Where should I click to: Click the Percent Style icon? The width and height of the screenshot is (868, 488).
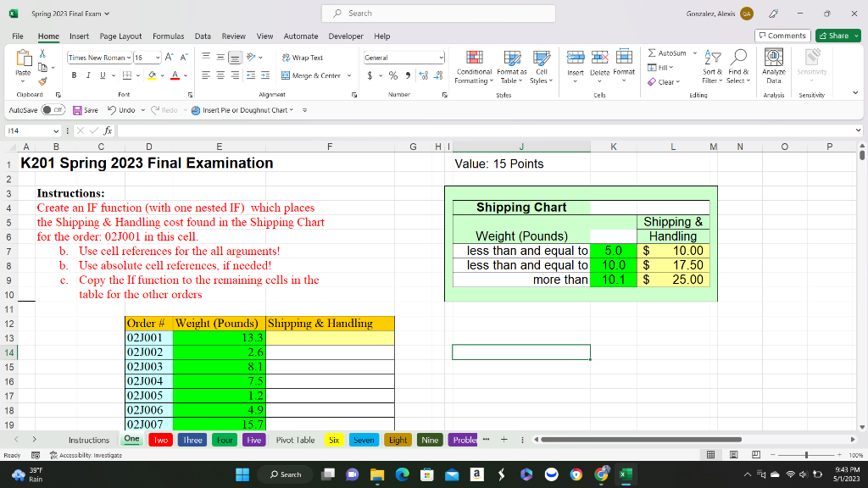click(393, 75)
